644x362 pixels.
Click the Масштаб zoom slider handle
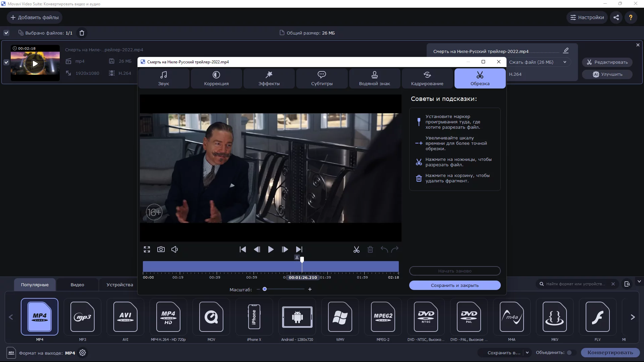[265, 289]
